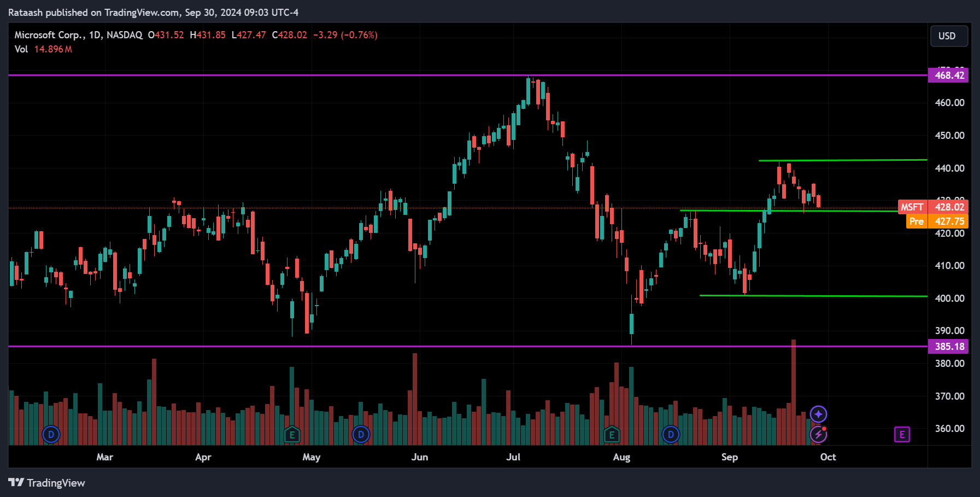Click the blue sparkle event icon
The height and width of the screenshot is (497, 980).
pyautogui.click(x=818, y=414)
